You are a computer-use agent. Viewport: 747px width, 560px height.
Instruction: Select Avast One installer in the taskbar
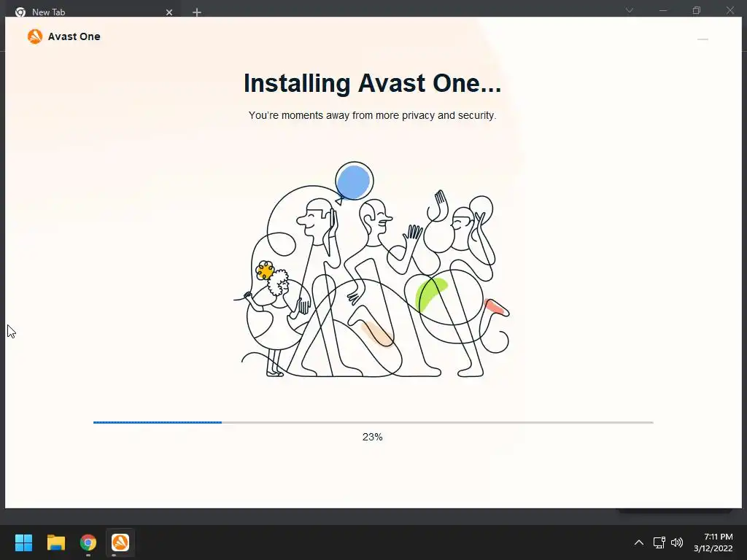point(120,542)
